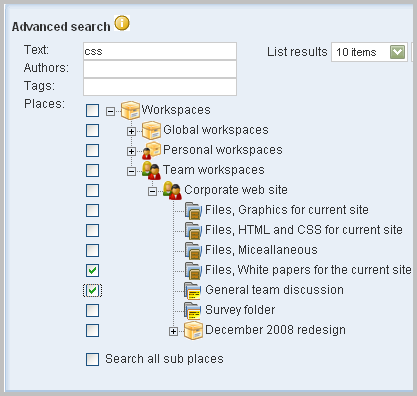Image resolution: width=417 pixels, height=396 pixels.
Task: Click the Advanced search info icon
Action: point(122,23)
